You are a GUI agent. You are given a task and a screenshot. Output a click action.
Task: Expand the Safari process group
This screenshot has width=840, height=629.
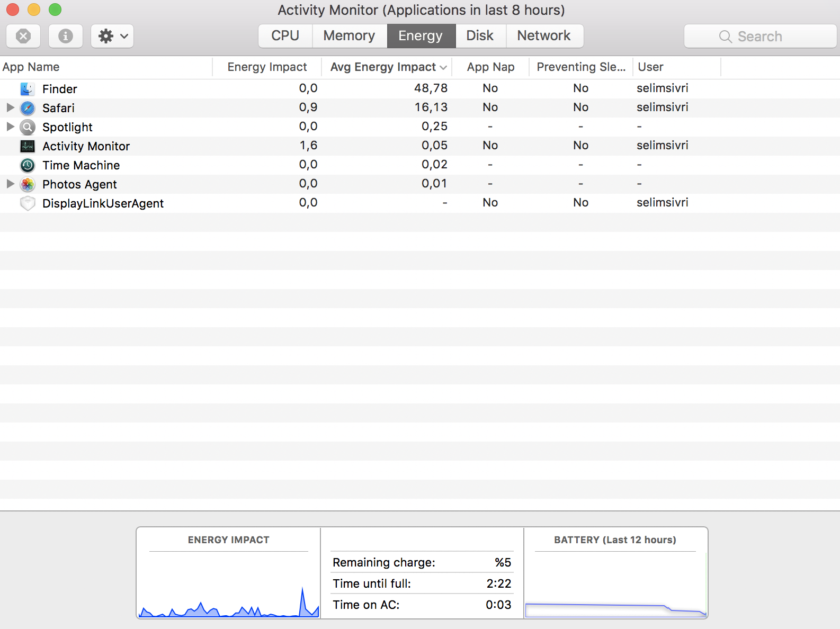pos(10,107)
